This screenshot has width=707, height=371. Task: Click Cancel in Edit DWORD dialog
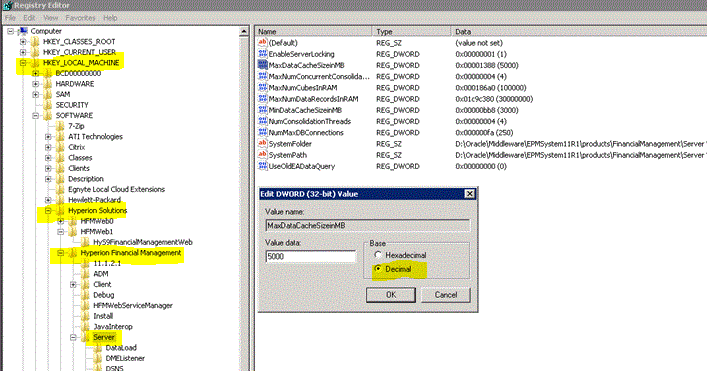point(445,295)
